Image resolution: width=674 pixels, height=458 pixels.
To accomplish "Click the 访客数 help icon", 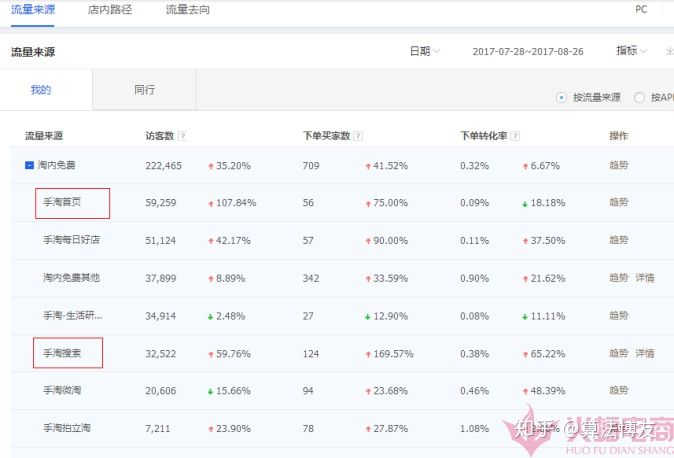I will point(182,136).
